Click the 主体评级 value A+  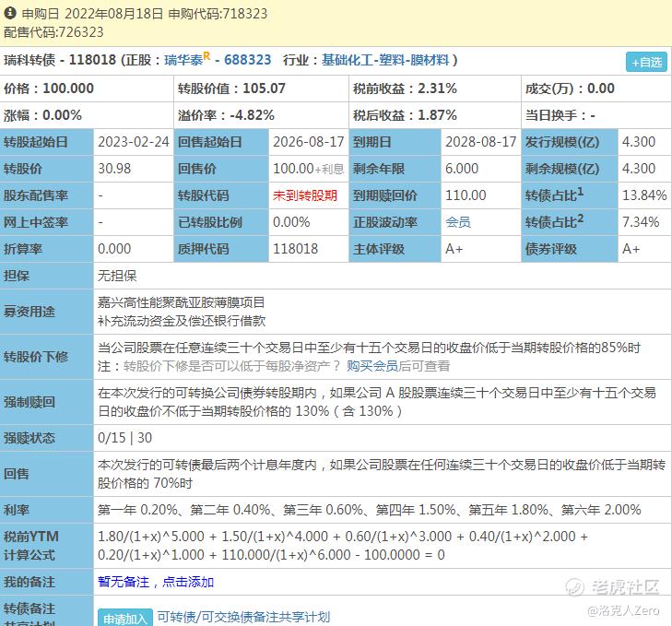pyautogui.click(x=454, y=249)
